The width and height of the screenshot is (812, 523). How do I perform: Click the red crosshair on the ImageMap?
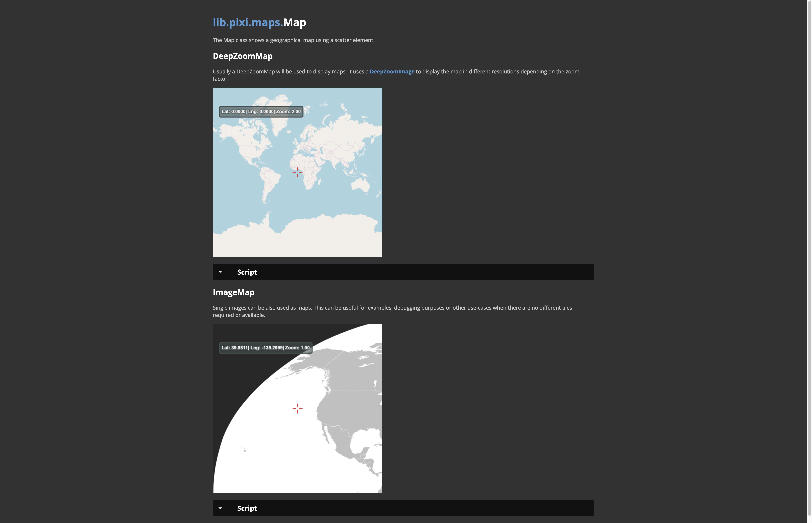point(297,409)
